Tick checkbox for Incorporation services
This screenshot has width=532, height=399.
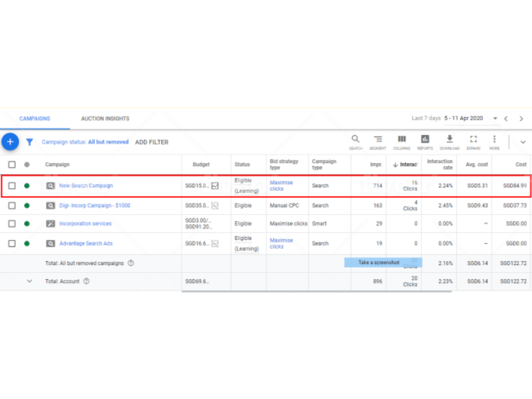pyautogui.click(x=12, y=223)
